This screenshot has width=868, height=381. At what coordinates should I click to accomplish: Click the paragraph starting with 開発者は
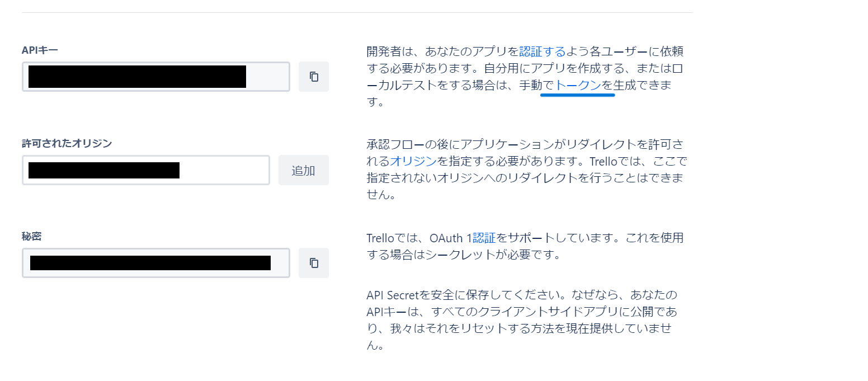[x=525, y=77]
